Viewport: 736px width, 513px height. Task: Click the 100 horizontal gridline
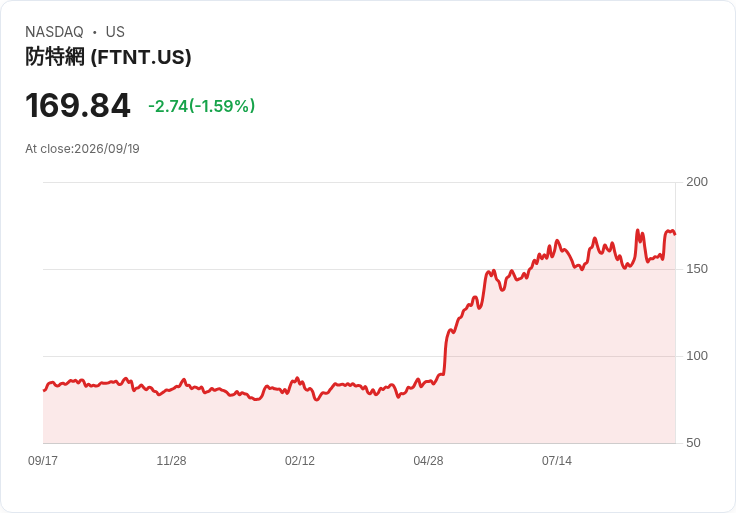[x=359, y=356]
